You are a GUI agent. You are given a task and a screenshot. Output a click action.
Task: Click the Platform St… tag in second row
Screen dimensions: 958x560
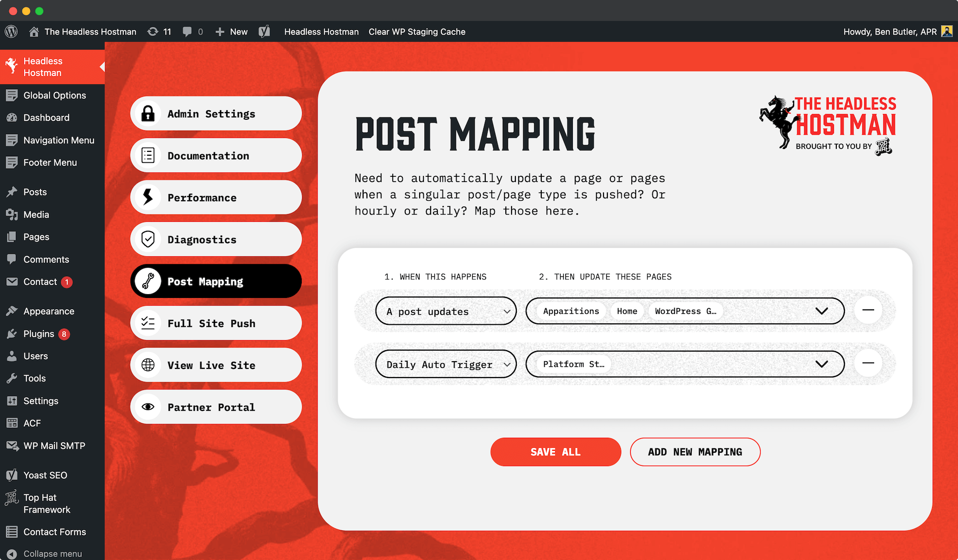click(573, 364)
